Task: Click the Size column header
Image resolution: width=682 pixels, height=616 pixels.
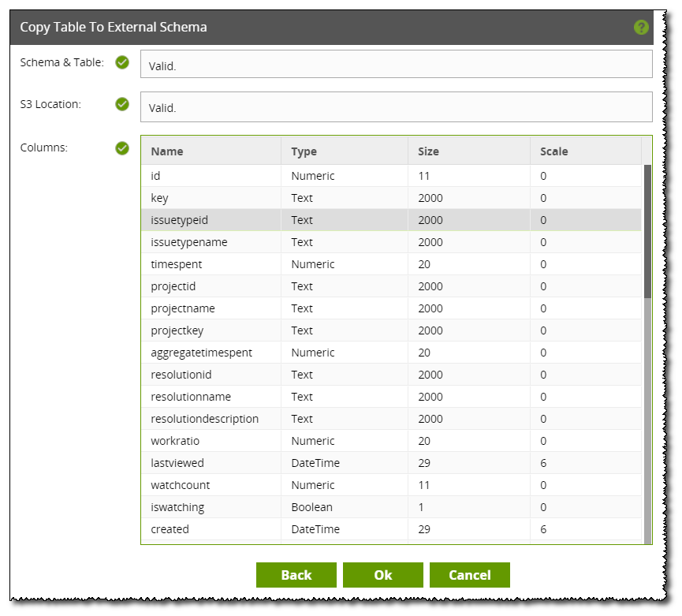Action: [x=469, y=151]
